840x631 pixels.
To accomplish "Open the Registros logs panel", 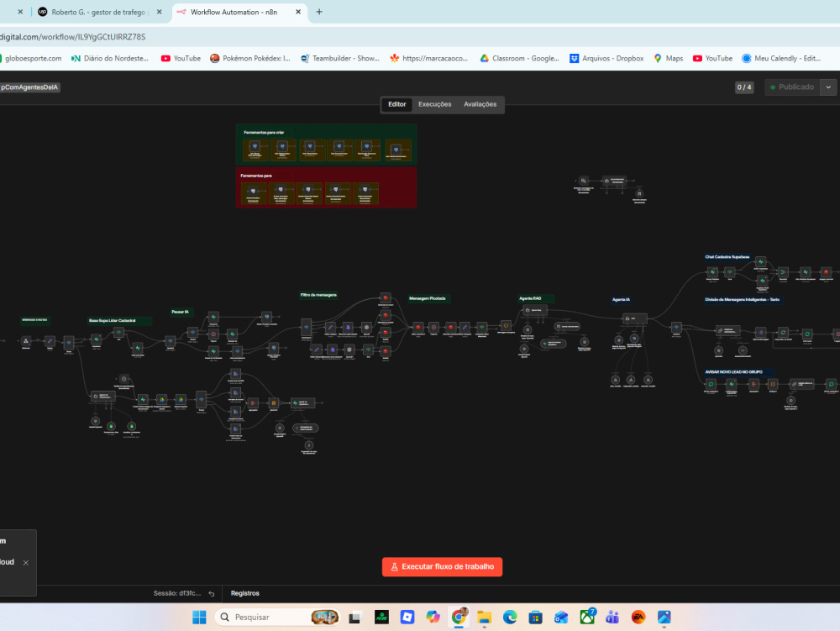I will click(x=244, y=593).
